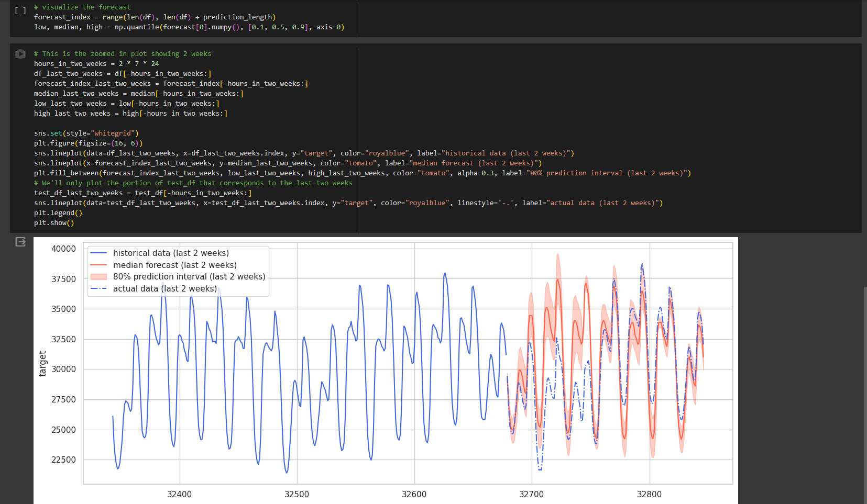Click the np.quantile code line
Viewport: 867px width, 504px height.
pos(189,27)
